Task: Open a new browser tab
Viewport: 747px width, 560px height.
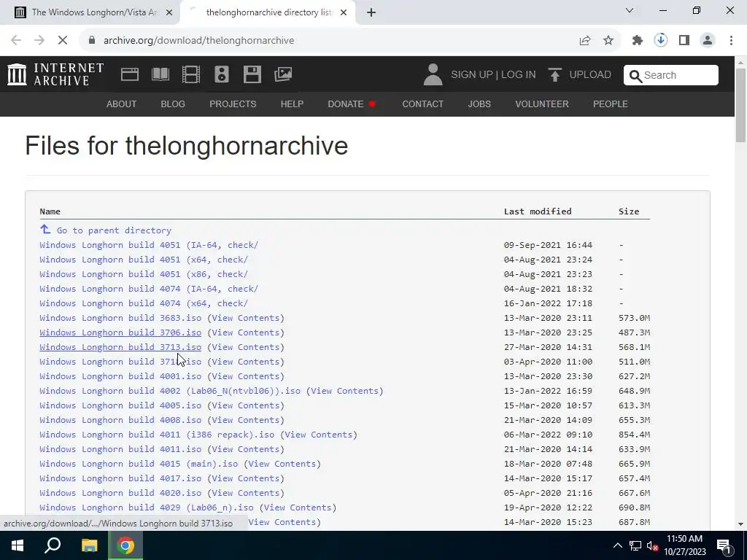Action: coord(371,12)
